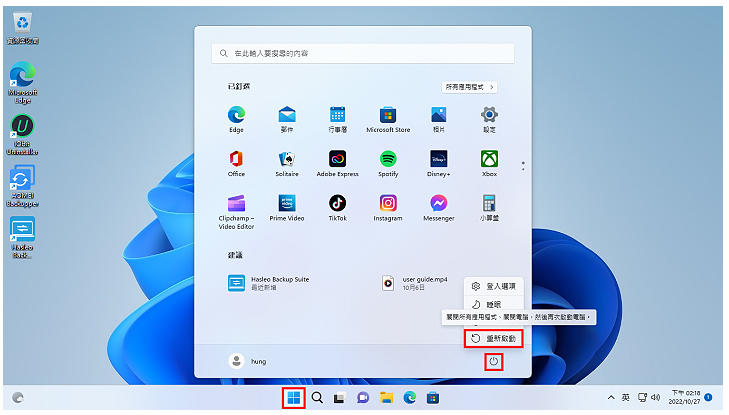Open the Mail app icon
This screenshot has height=415, width=729.
(287, 119)
